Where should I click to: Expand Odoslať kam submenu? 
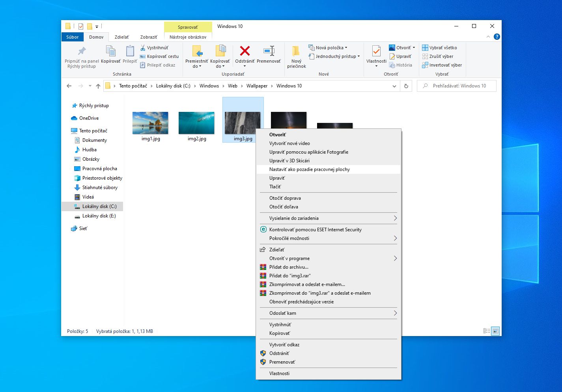click(328, 313)
